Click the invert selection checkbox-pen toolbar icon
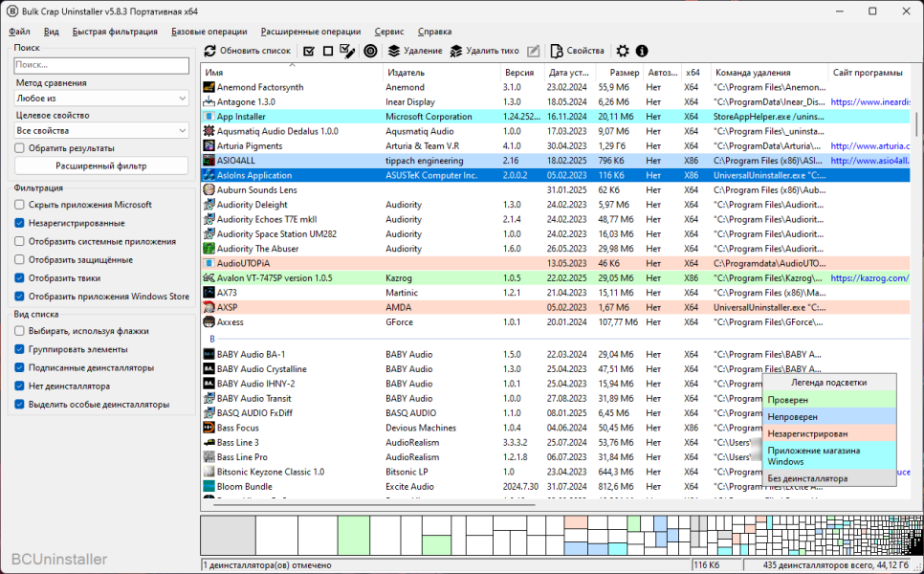Viewport: 924px width, 574px height. tap(347, 52)
